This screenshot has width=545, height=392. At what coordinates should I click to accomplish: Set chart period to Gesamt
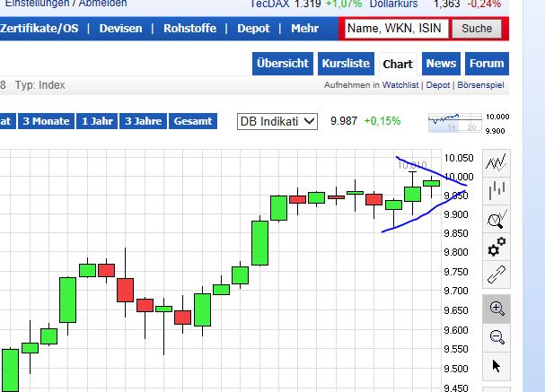click(x=193, y=121)
